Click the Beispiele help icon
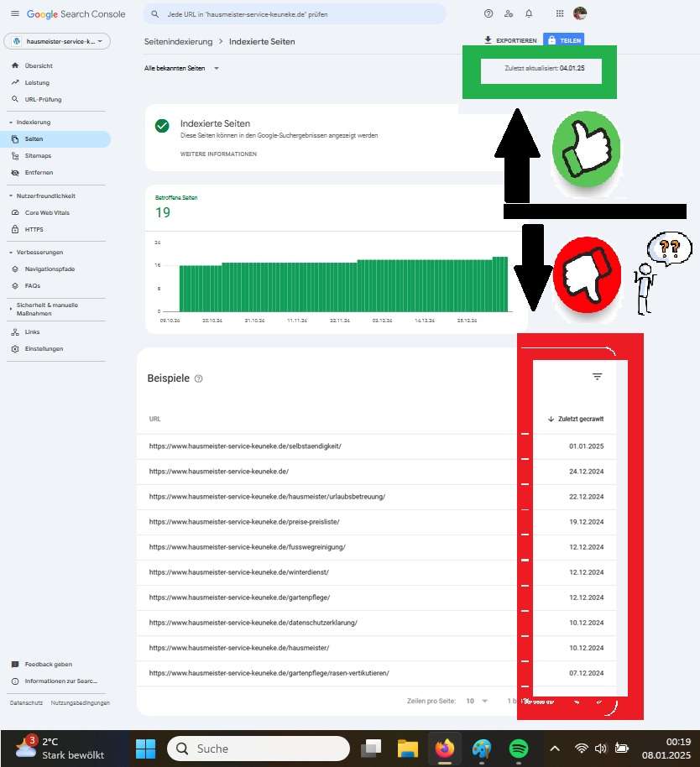 click(x=198, y=378)
